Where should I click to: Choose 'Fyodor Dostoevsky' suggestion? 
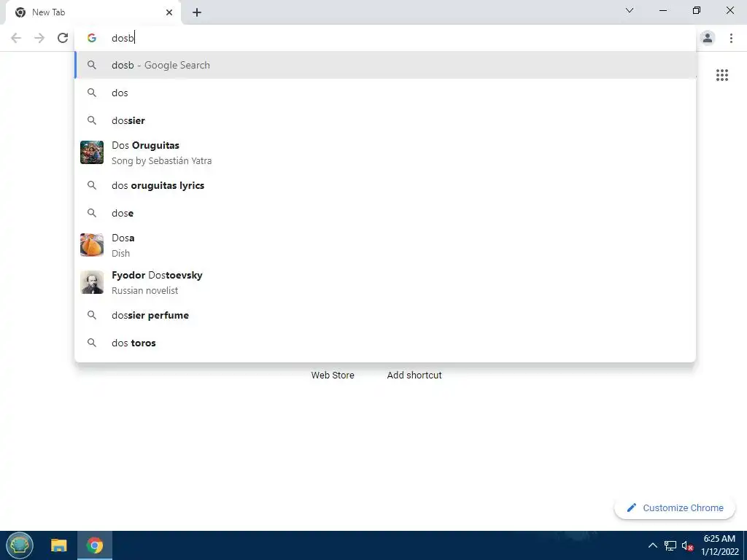click(x=385, y=282)
